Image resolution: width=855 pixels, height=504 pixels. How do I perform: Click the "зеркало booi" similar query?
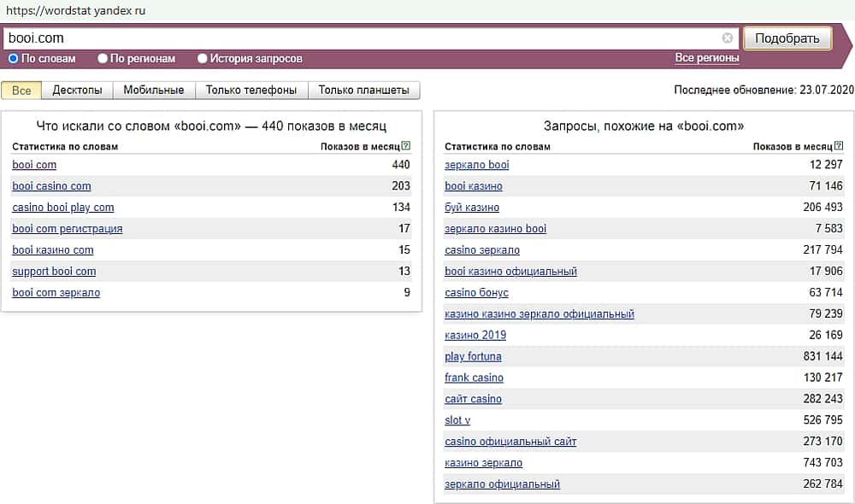point(476,165)
